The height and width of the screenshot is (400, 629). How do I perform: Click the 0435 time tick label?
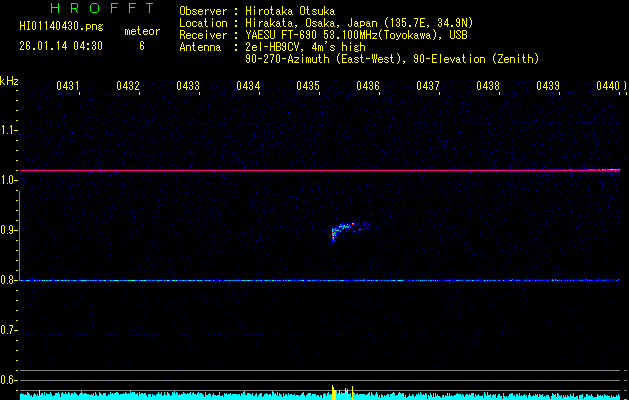point(308,87)
